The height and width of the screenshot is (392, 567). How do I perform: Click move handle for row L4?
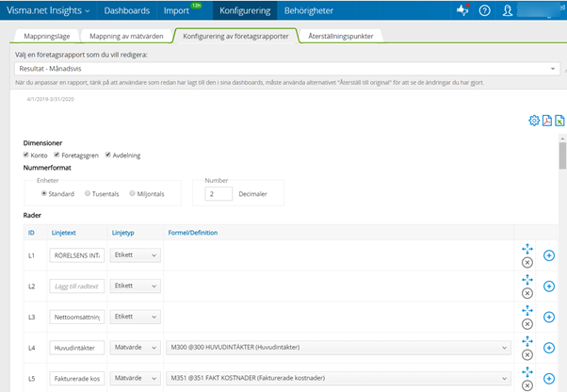(x=527, y=341)
